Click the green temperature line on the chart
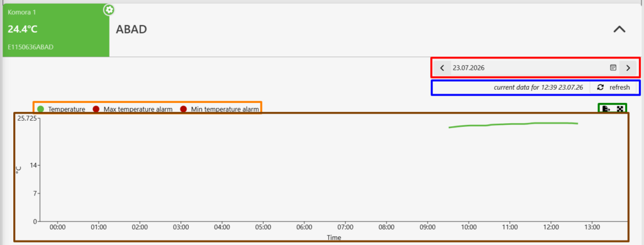The width and height of the screenshot is (644, 245). (513, 124)
